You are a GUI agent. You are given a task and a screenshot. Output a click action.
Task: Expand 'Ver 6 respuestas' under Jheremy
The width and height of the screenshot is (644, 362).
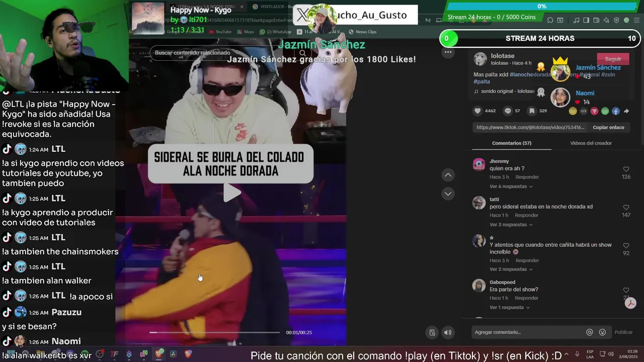tap(511, 187)
